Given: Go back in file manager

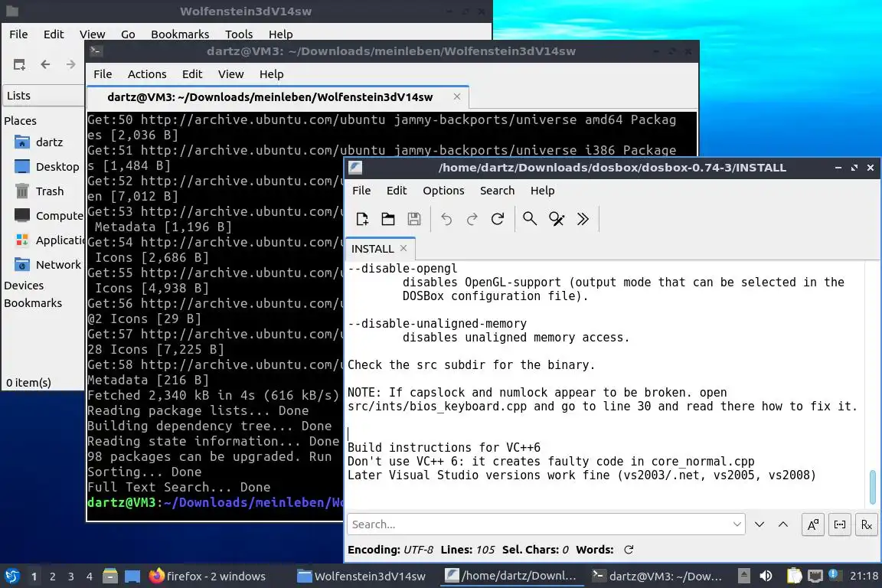Looking at the screenshot, I should [46, 65].
